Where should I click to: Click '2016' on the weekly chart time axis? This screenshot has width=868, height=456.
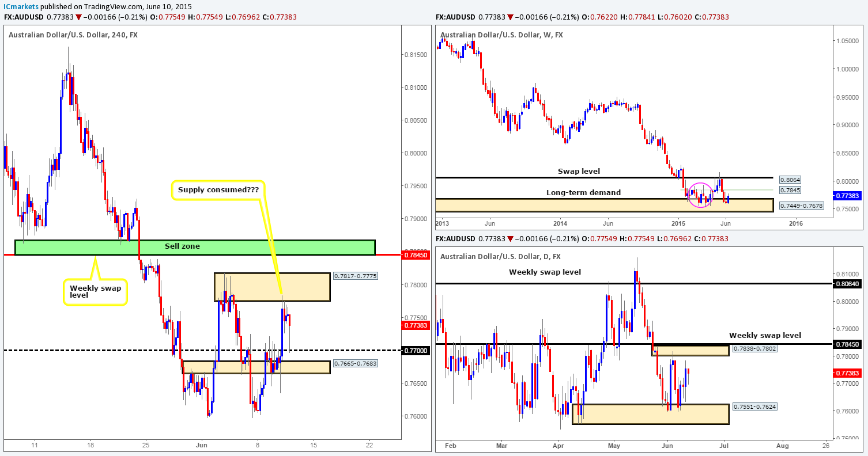coord(795,222)
